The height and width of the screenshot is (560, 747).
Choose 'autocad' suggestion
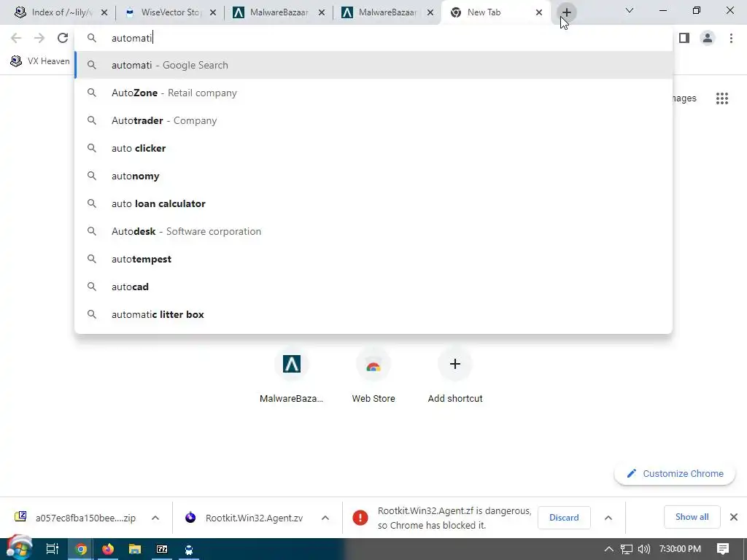(x=373, y=287)
